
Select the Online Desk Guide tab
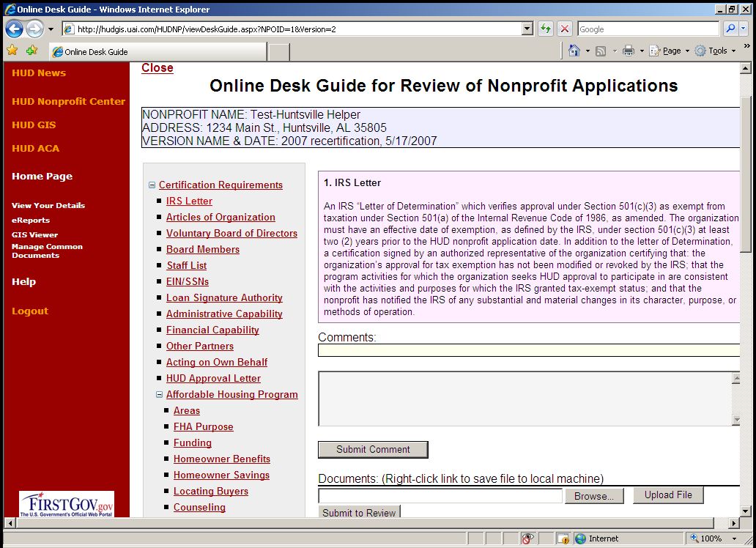coord(157,52)
